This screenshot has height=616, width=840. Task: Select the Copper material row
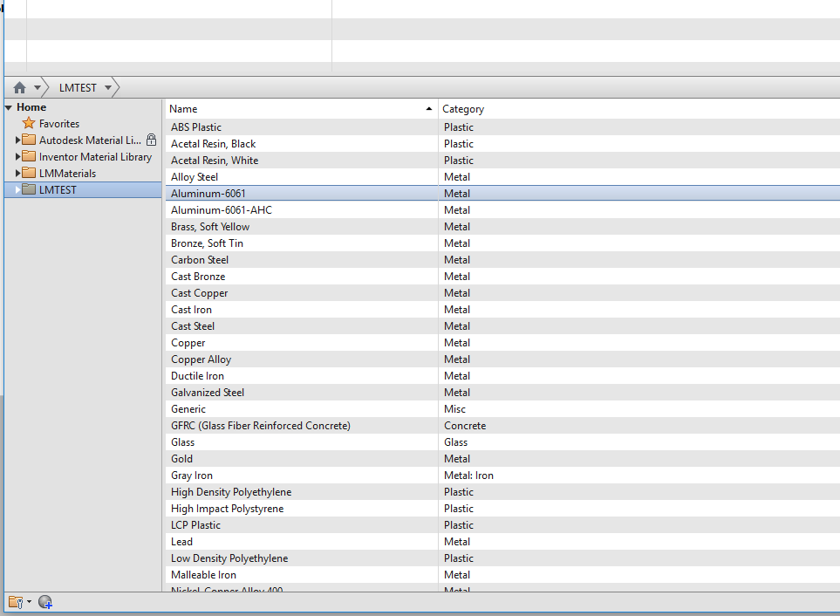coord(502,343)
